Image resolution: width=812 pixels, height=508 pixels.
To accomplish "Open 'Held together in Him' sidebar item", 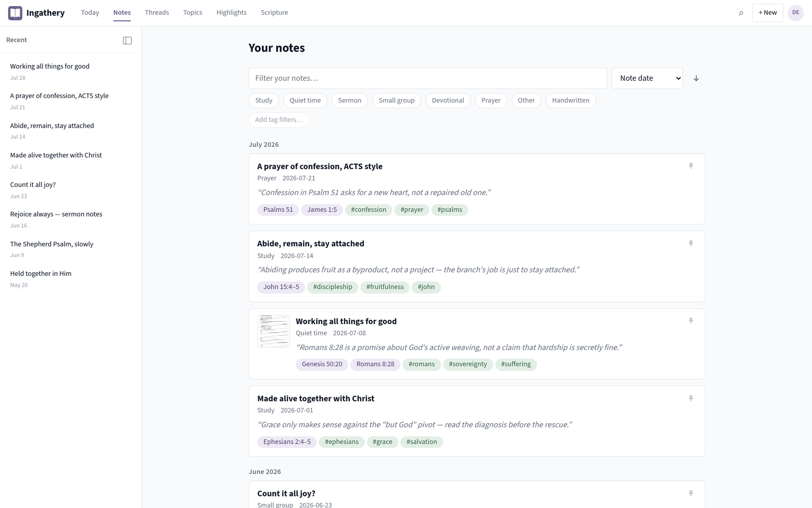I will coord(71,279).
